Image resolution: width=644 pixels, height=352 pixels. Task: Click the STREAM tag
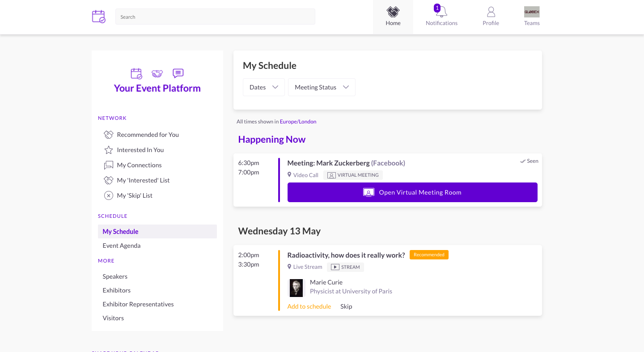click(x=346, y=267)
